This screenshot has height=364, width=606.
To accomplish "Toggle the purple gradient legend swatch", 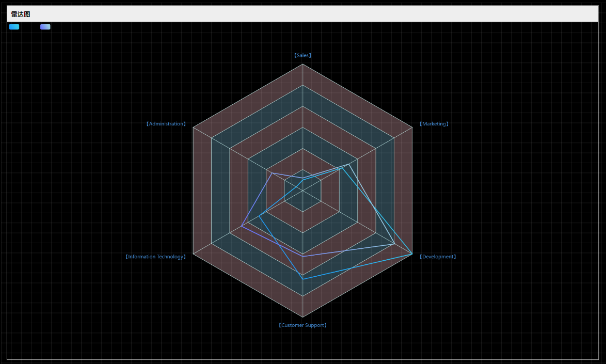I will 45,27.
